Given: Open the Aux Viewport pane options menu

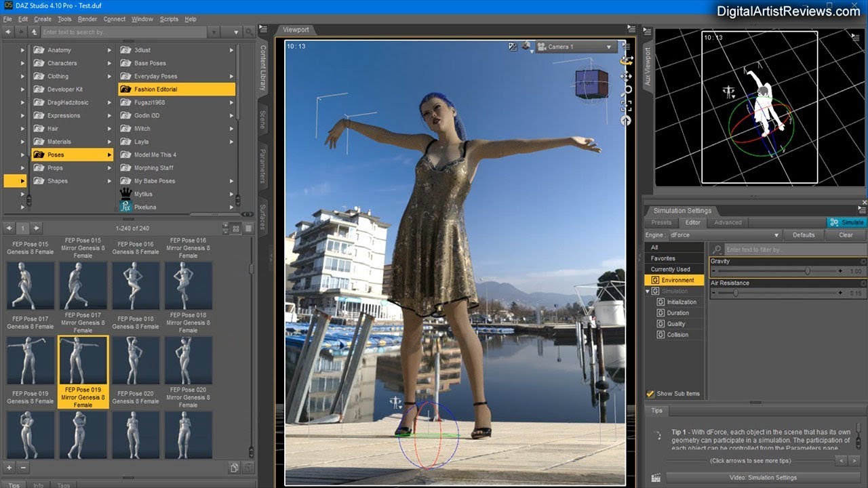Looking at the screenshot, I should point(647,30).
